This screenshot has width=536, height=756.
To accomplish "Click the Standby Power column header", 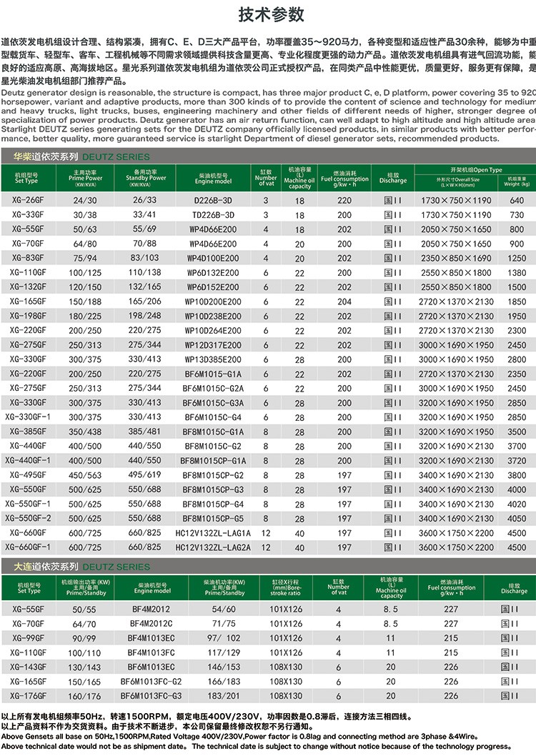I will [146, 178].
